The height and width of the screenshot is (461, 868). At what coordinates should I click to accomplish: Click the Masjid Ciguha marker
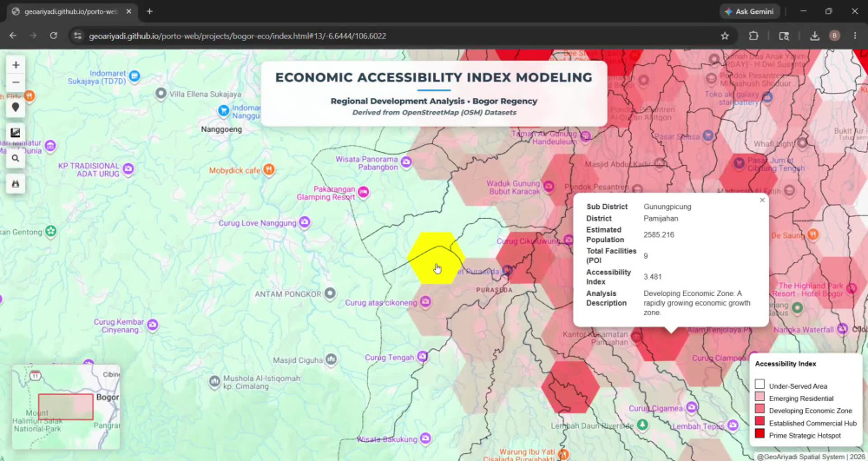coord(331,359)
